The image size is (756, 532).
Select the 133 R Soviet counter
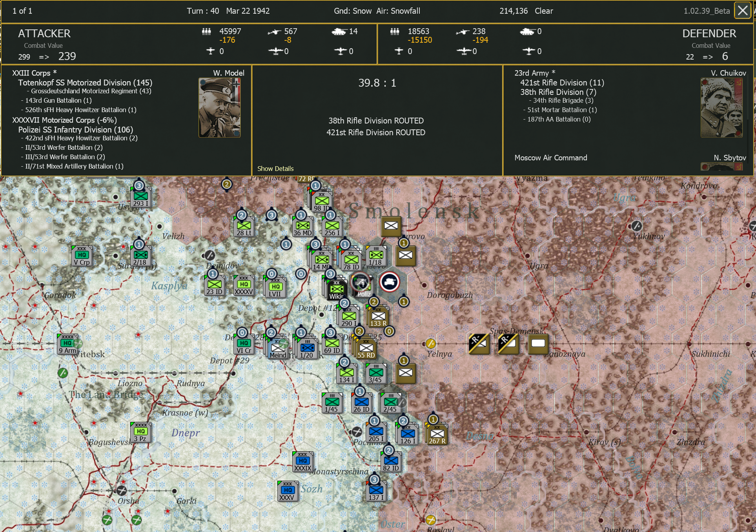[379, 317]
